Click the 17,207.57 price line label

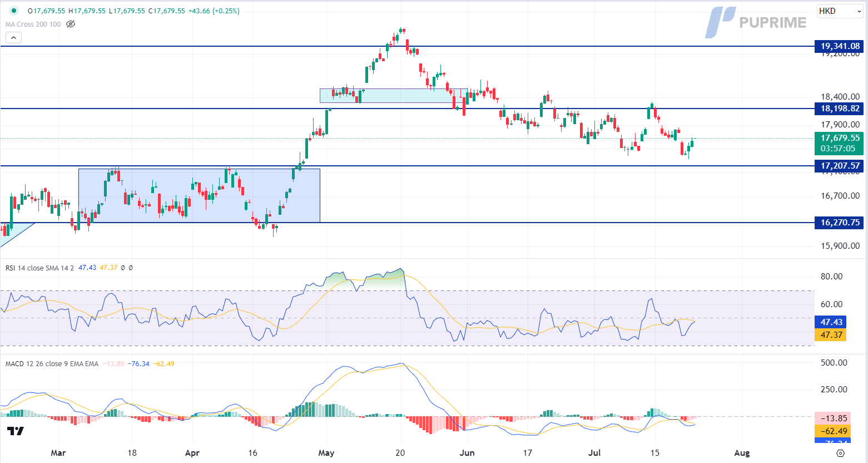pyautogui.click(x=840, y=166)
